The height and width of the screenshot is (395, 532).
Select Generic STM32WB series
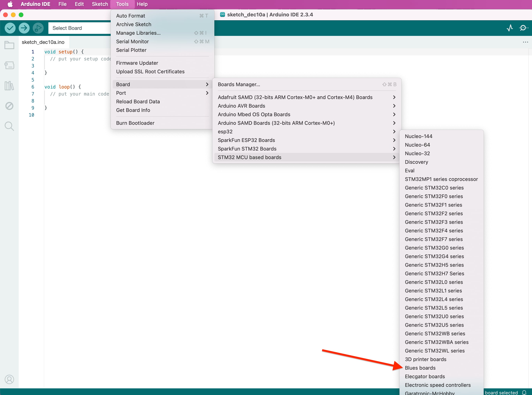pyautogui.click(x=441, y=334)
